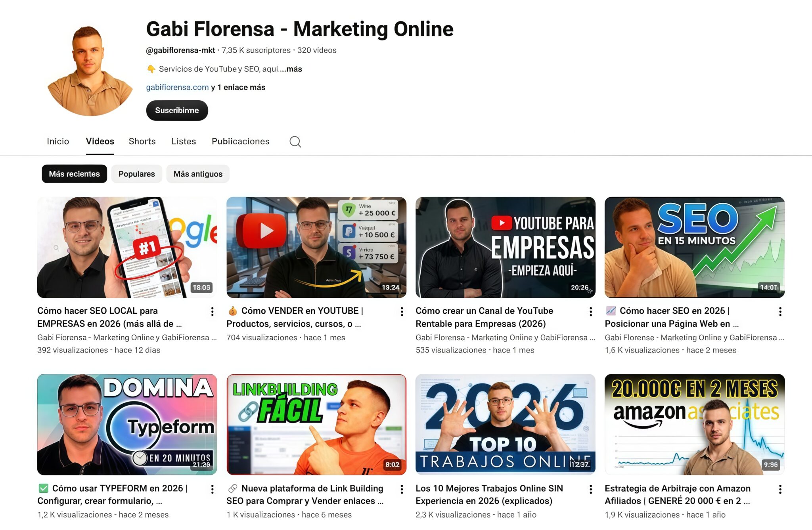Image resolution: width=812 pixels, height=530 pixels.
Task: Click the channel profile picture
Action: [90, 71]
